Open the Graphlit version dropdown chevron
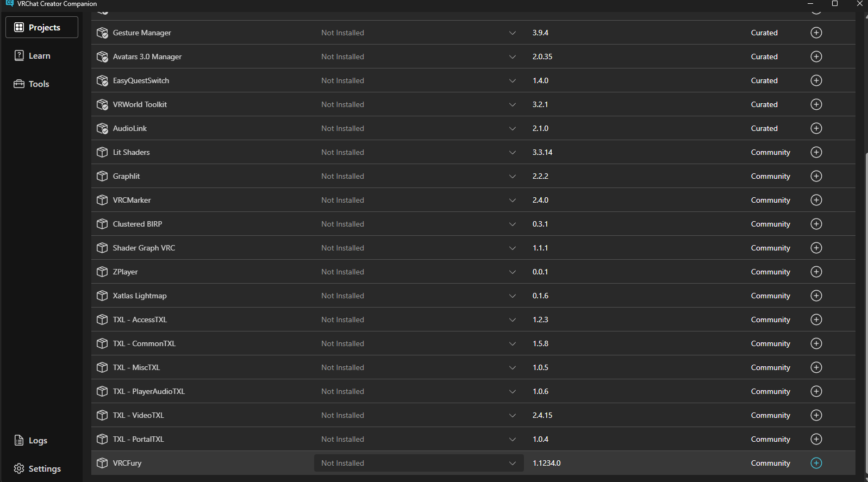868x482 pixels. click(x=512, y=176)
